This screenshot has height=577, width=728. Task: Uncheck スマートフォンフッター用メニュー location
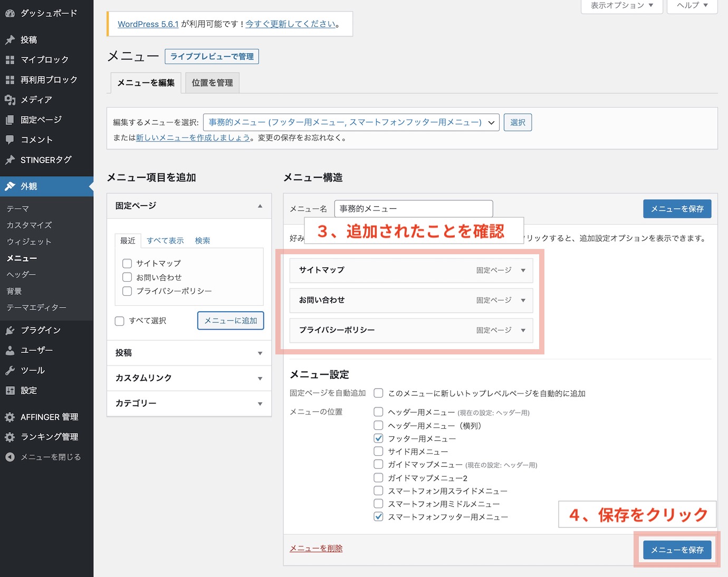click(378, 516)
